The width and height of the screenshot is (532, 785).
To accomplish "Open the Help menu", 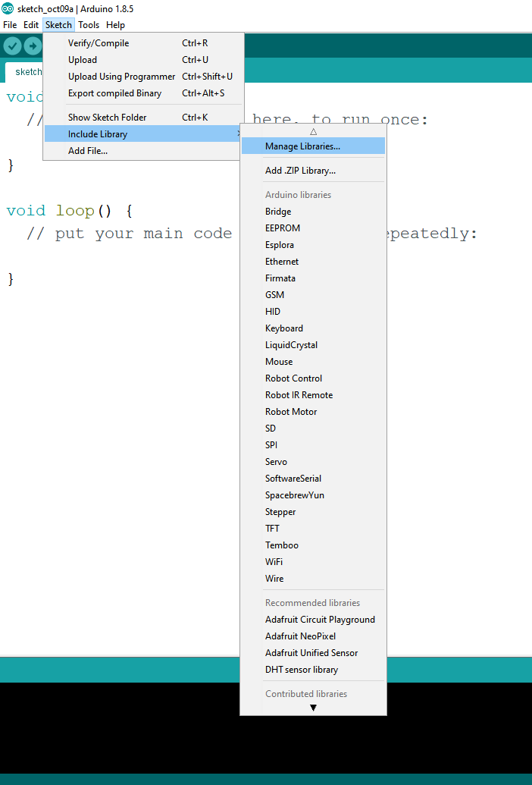I will point(115,25).
